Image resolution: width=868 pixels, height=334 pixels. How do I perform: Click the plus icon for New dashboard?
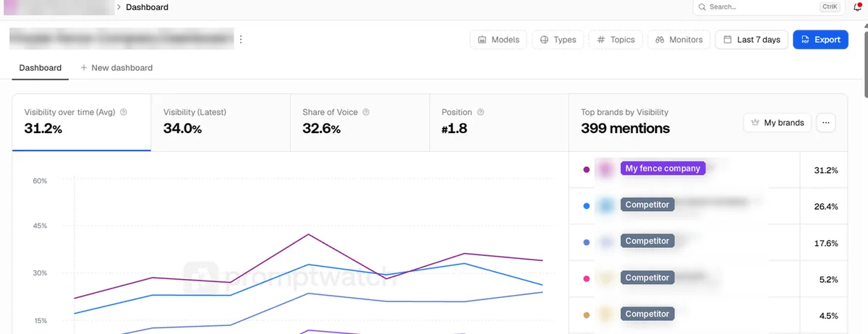tap(84, 67)
